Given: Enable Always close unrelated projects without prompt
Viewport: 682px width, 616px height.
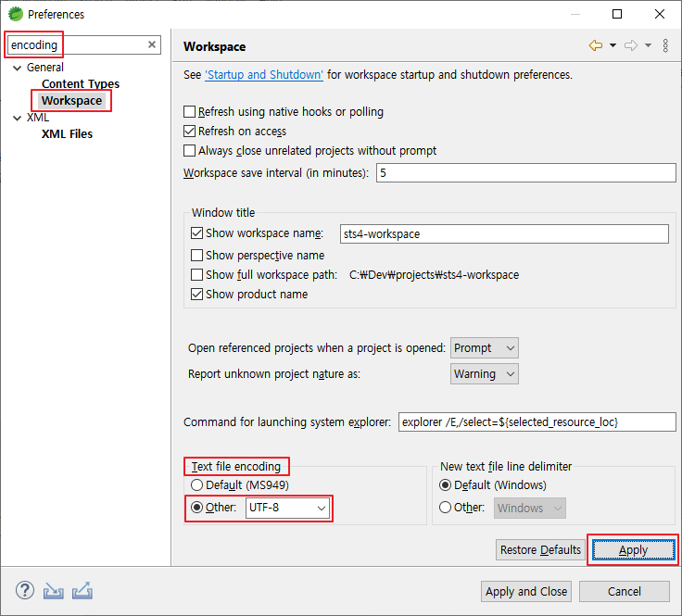Looking at the screenshot, I should pyautogui.click(x=189, y=150).
